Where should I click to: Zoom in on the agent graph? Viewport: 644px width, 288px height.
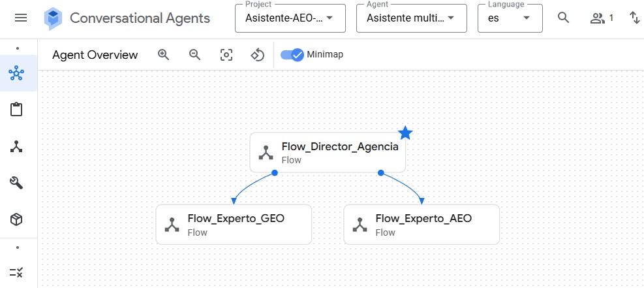pyautogui.click(x=164, y=55)
